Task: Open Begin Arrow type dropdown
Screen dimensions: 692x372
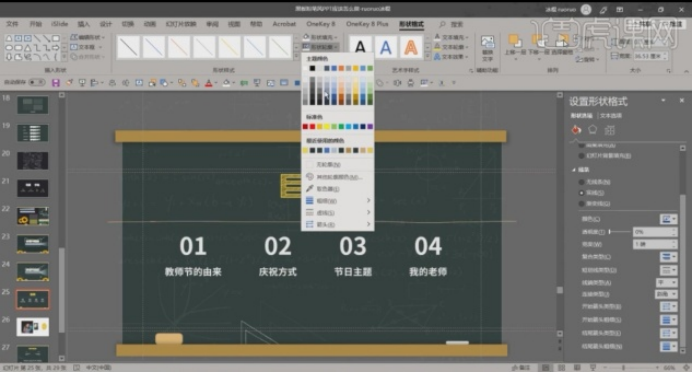Action: pos(668,307)
